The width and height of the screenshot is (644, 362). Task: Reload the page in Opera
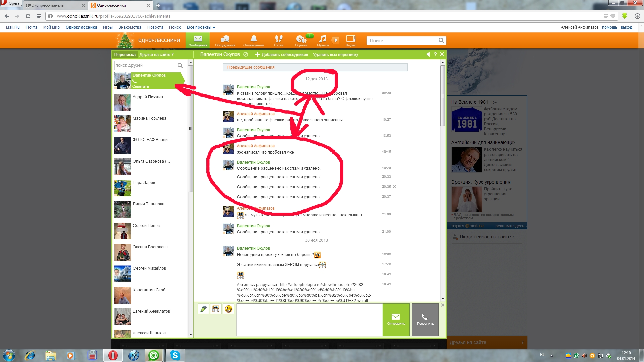[28, 16]
